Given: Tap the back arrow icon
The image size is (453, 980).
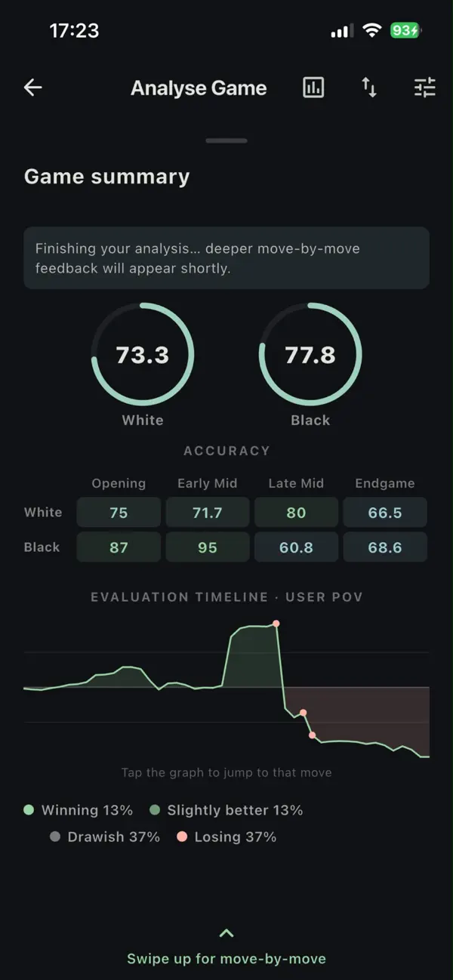Looking at the screenshot, I should tap(32, 88).
